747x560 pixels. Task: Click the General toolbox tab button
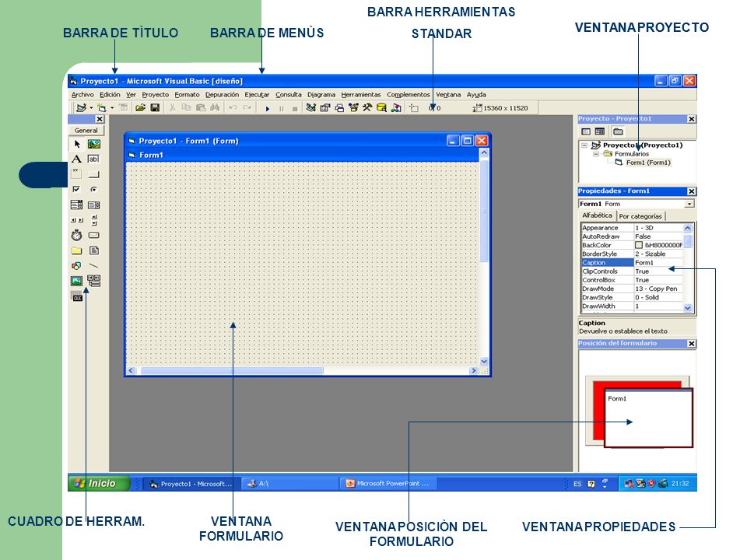(86, 130)
